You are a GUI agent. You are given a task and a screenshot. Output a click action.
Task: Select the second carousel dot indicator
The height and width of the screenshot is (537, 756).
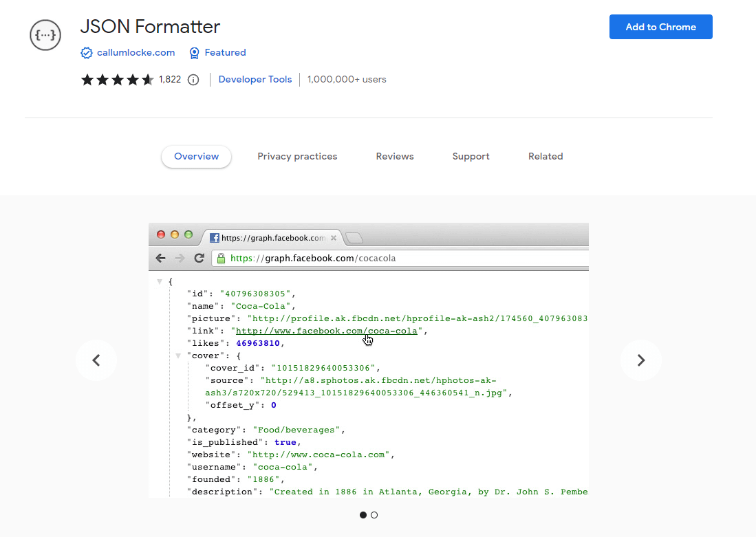[374, 515]
